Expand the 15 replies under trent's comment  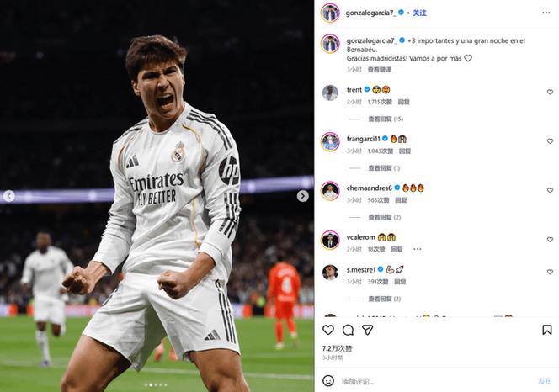pos(386,119)
